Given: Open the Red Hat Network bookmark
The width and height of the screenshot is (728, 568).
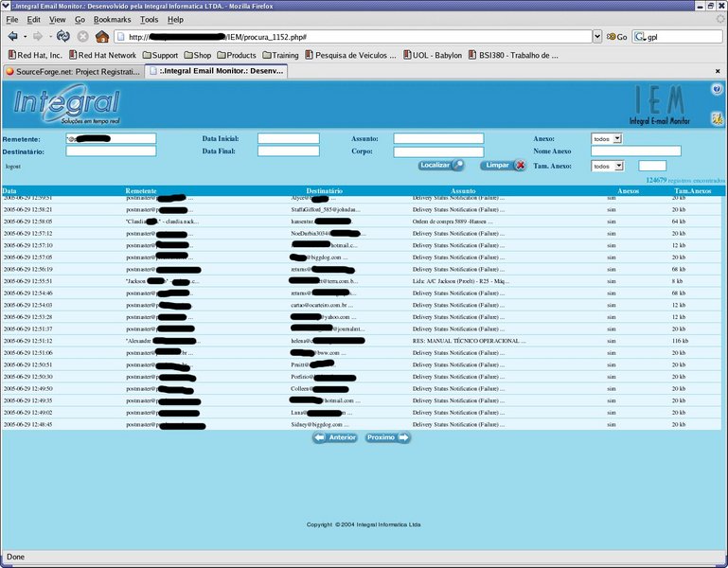Looking at the screenshot, I should 101,55.
